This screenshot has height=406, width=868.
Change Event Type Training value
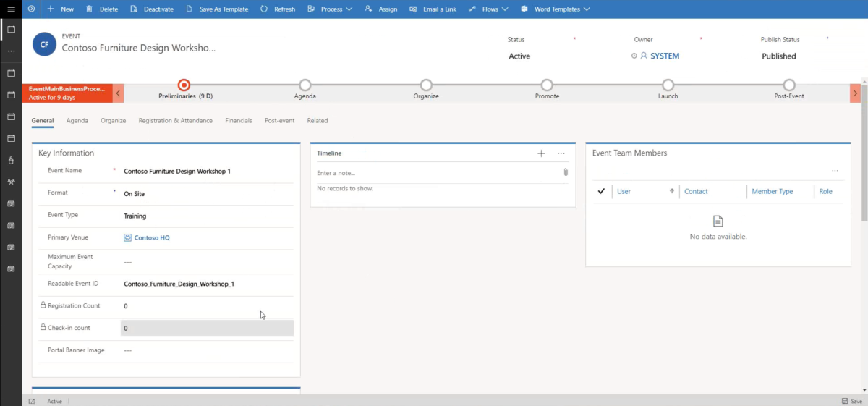point(208,216)
